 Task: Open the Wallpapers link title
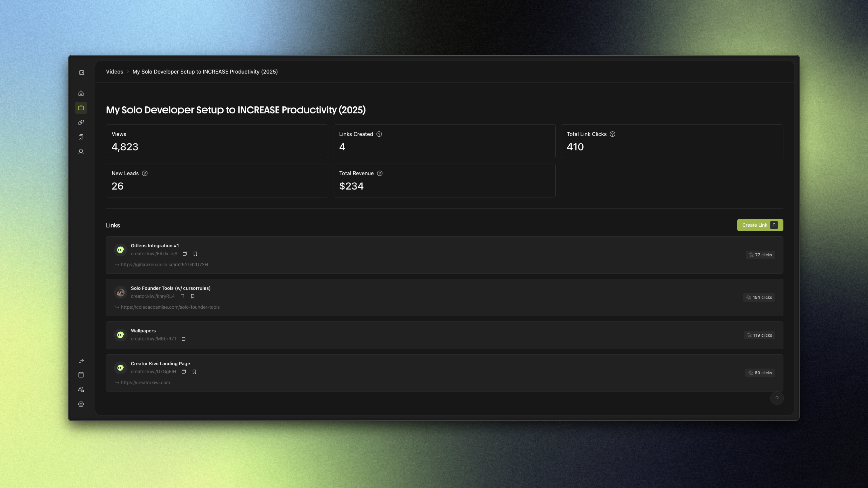pos(143,331)
